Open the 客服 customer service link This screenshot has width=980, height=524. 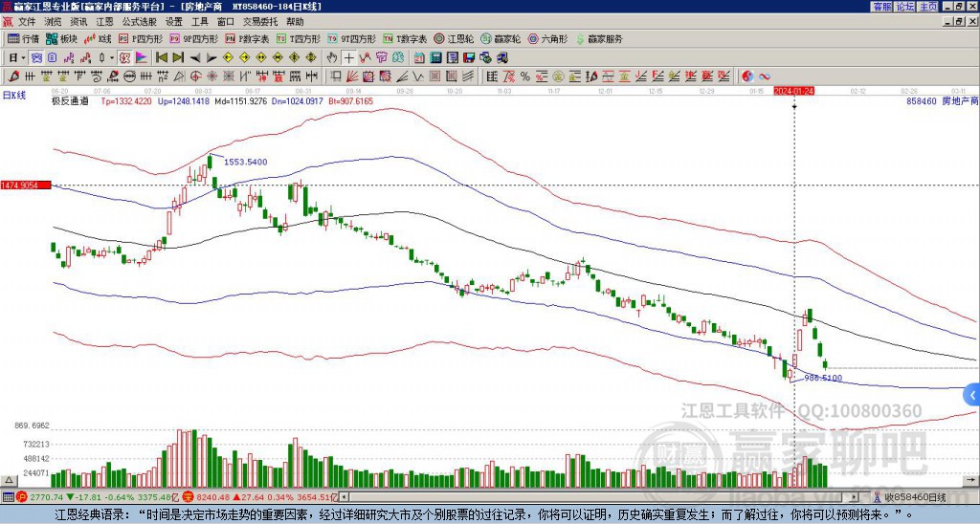[x=882, y=7]
